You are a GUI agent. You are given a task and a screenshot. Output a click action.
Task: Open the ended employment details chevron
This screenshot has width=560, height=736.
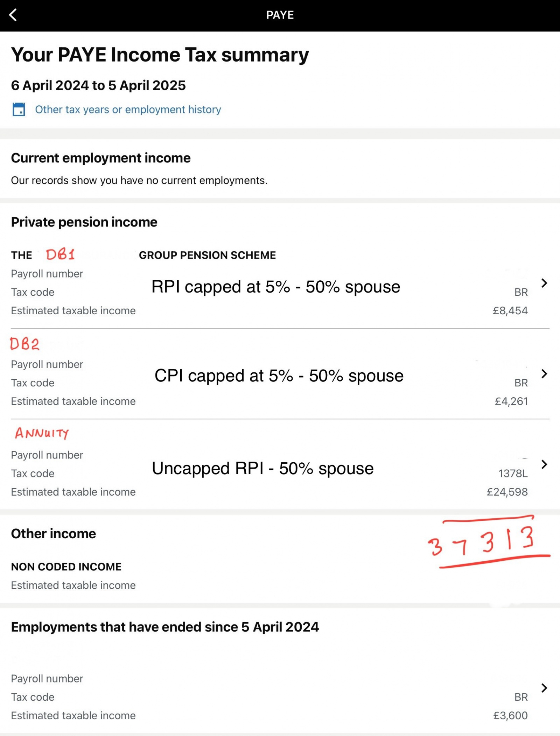click(544, 688)
